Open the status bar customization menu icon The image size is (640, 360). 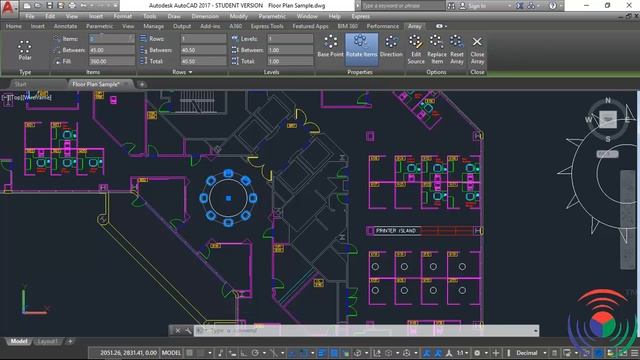click(635, 353)
